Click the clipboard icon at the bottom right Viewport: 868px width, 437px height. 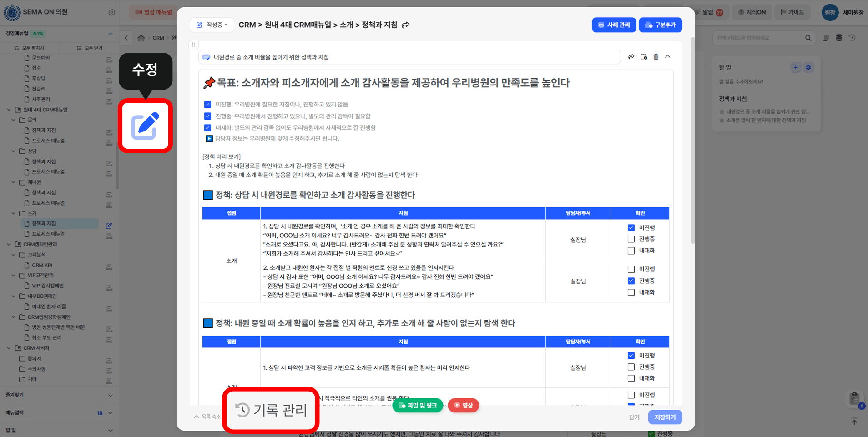854,398
